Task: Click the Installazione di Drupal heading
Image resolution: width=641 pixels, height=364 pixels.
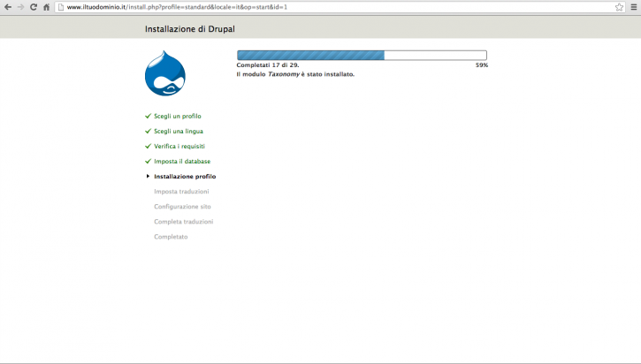Action: pos(190,29)
